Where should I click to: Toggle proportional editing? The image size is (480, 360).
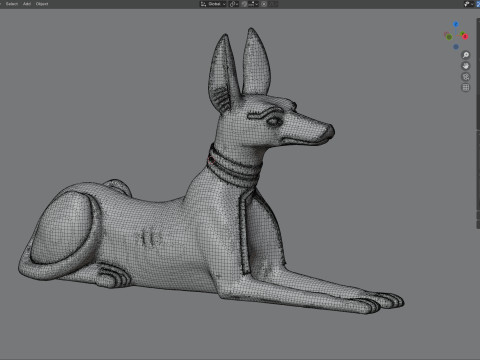pyautogui.click(x=264, y=4)
